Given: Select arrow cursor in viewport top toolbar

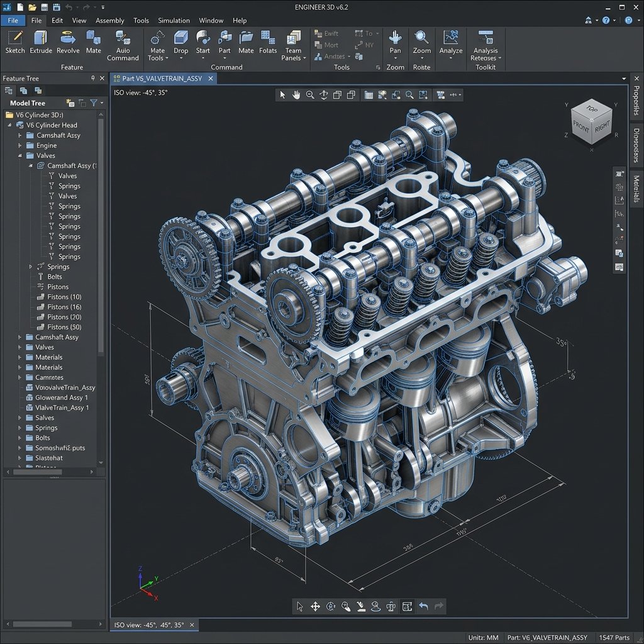Looking at the screenshot, I should tap(282, 95).
